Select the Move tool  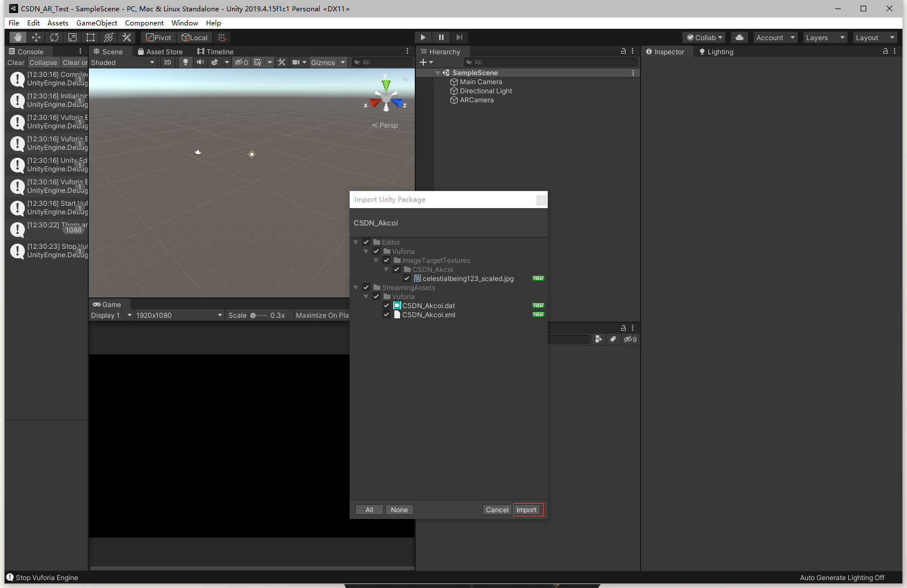tap(36, 37)
